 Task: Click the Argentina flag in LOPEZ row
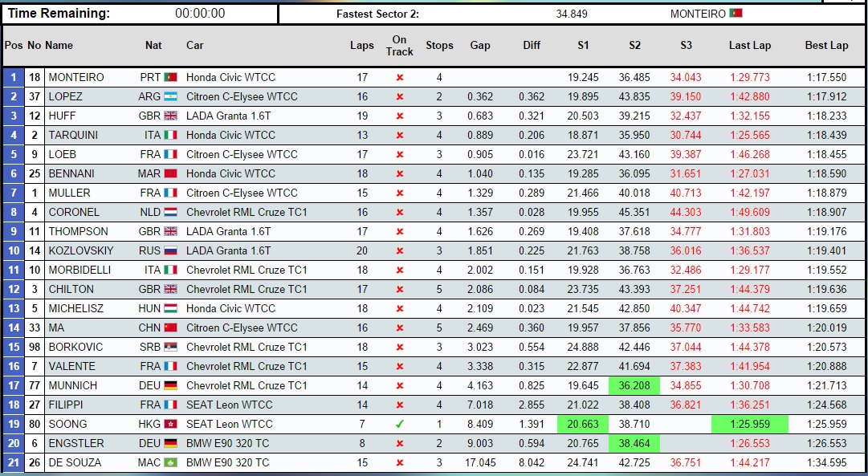click(169, 96)
